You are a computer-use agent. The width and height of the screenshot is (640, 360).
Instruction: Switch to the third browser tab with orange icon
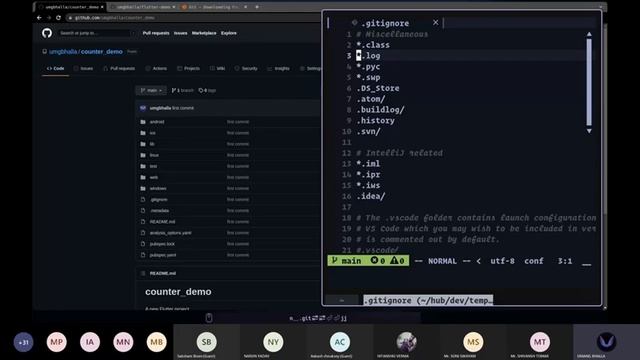tap(214, 7)
